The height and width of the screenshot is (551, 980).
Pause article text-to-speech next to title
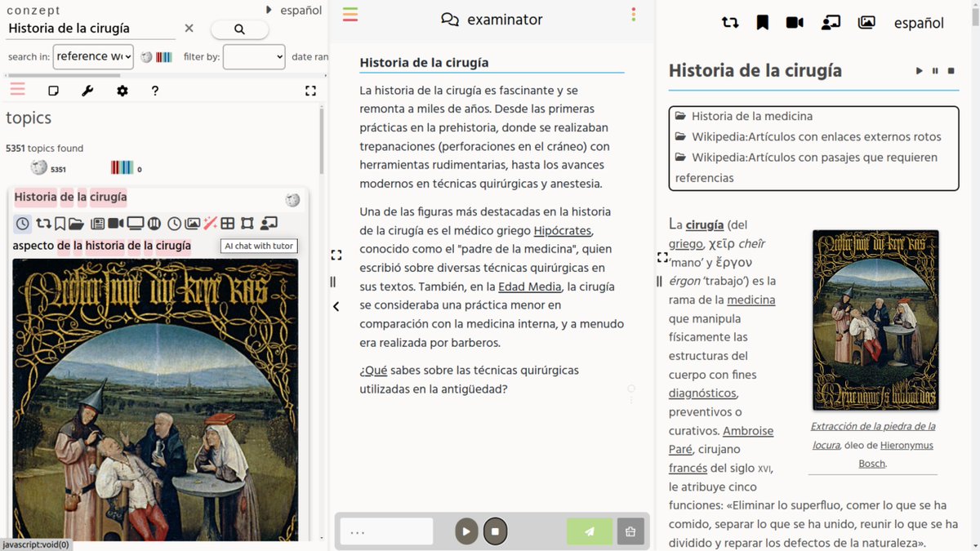pyautogui.click(x=935, y=71)
